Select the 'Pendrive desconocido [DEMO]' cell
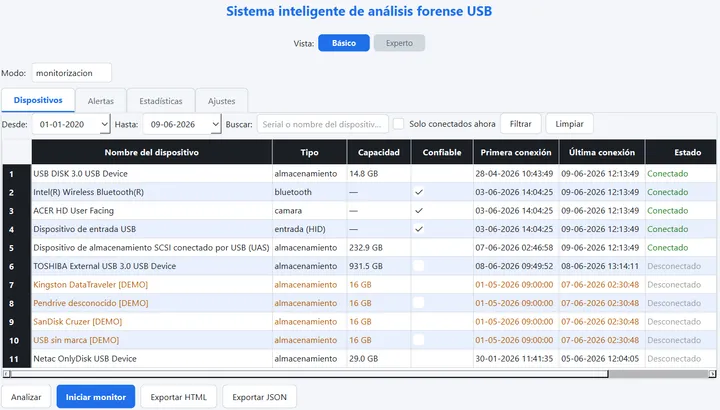 (x=152, y=303)
